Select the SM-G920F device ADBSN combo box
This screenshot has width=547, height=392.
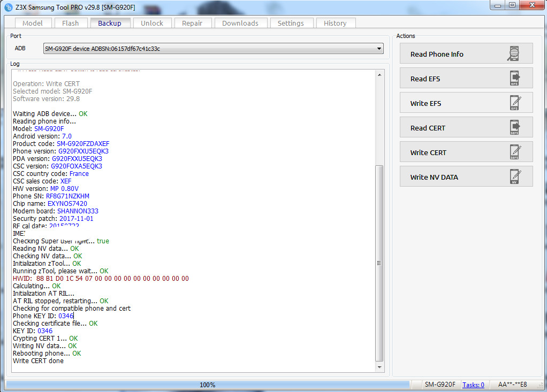click(x=213, y=49)
